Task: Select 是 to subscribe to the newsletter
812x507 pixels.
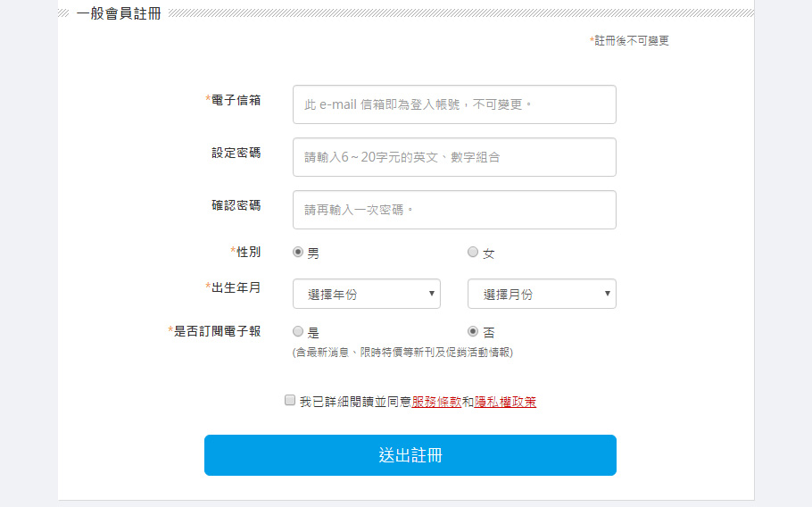Action: [x=298, y=331]
